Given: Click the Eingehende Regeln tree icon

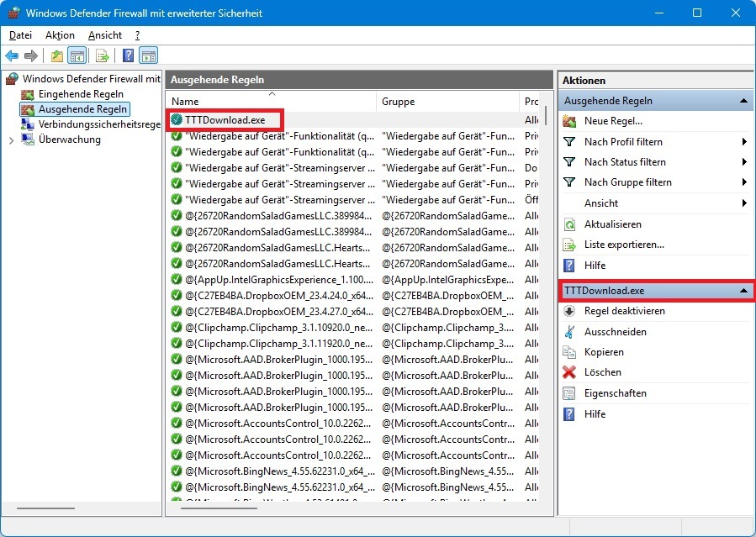Looking at the screenshot, I should coord(28,94).
